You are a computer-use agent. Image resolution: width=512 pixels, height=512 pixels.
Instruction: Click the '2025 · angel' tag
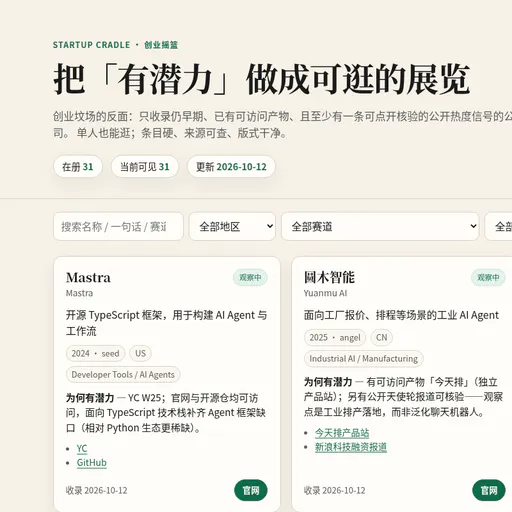tap(335, 337)
